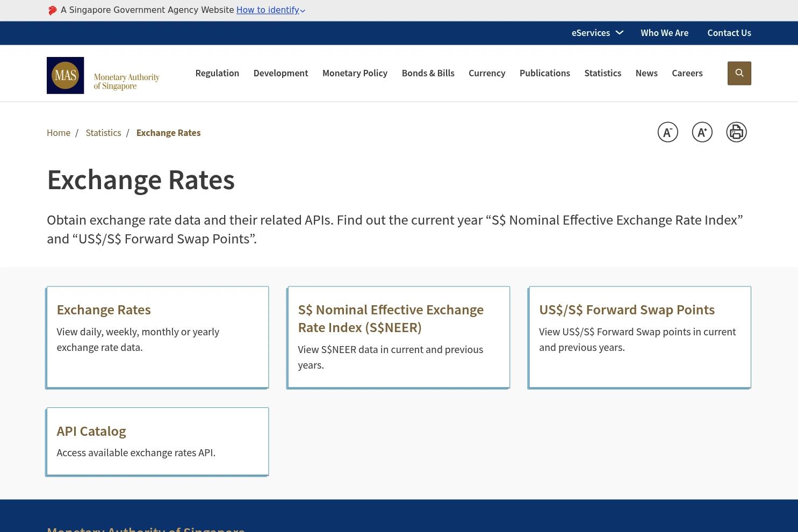The image size is (798, 532).
Task: Open the Statistics navigation menu
Action: coord(602,73)
